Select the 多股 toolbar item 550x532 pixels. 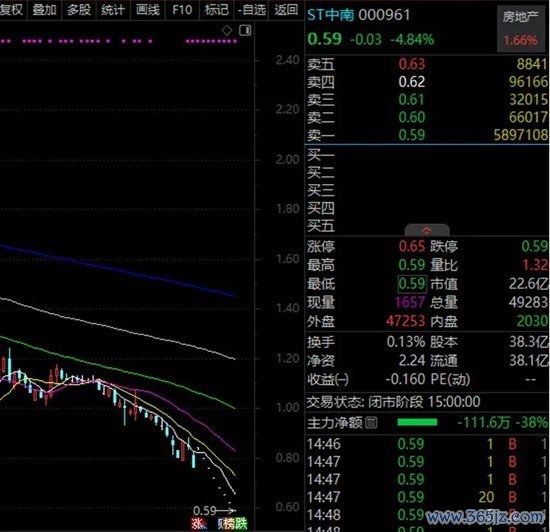pos(79,10)
